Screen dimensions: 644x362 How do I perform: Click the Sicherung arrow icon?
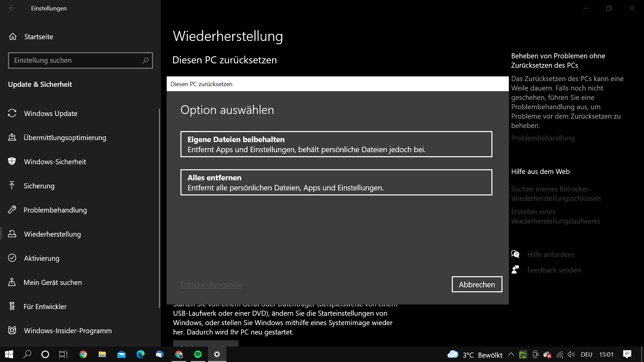click(x=12, y=185)
